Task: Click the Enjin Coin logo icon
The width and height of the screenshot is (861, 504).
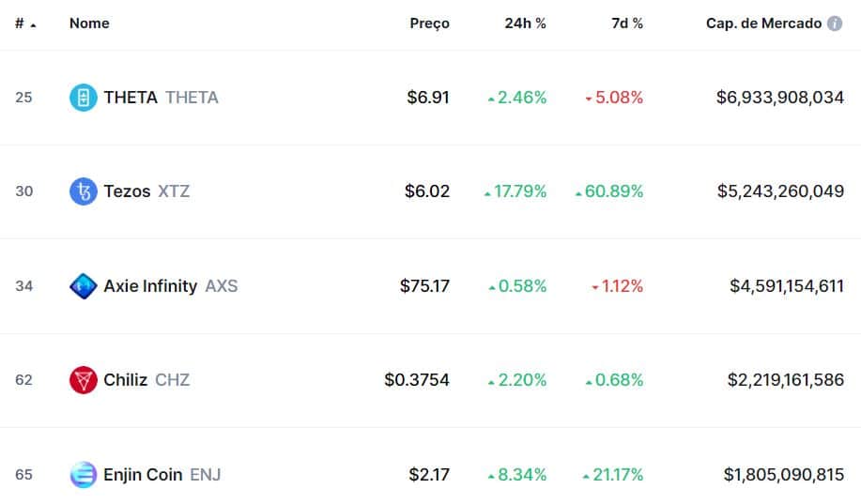Action: (x=84, y=474)
